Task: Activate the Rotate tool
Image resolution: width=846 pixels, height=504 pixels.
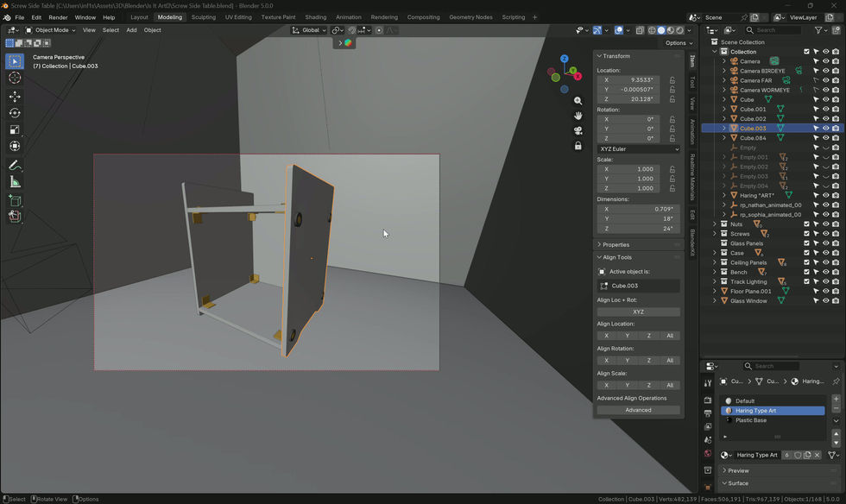Action: (x=15, y=113)
